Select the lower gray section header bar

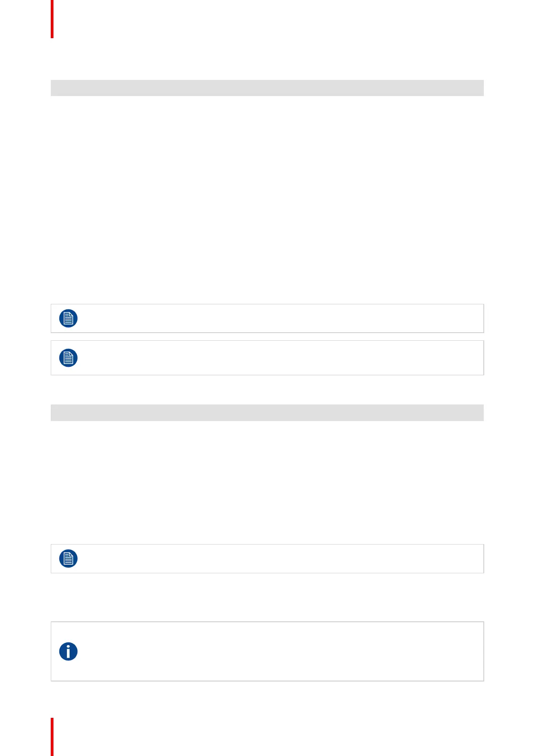click(x=267, y=413)
